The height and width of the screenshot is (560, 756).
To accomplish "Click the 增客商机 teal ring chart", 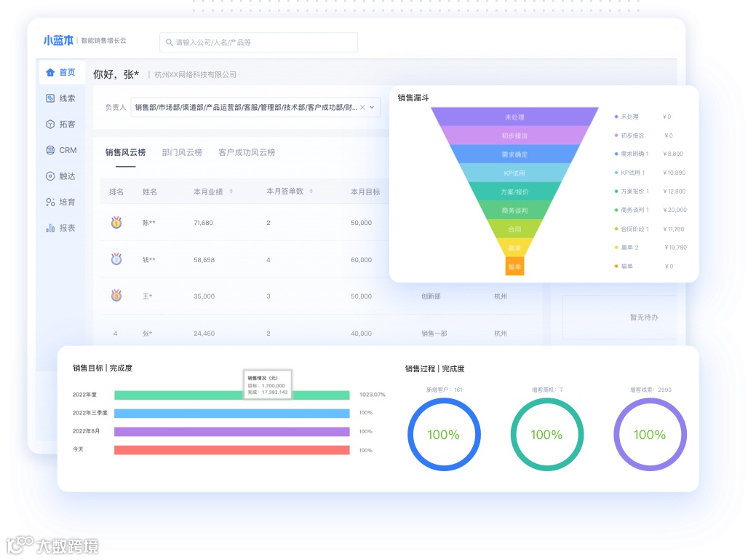I will [x=546, y=435].
